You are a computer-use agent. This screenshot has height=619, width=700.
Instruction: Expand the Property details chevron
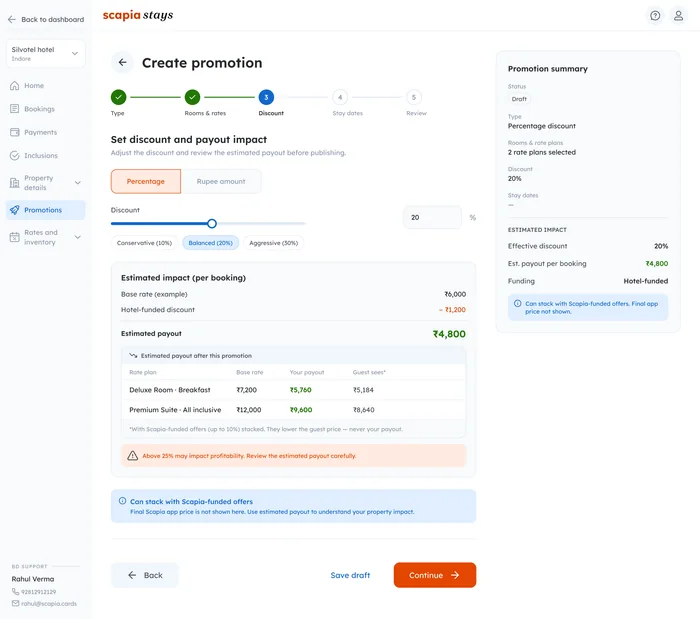point(78,183)
